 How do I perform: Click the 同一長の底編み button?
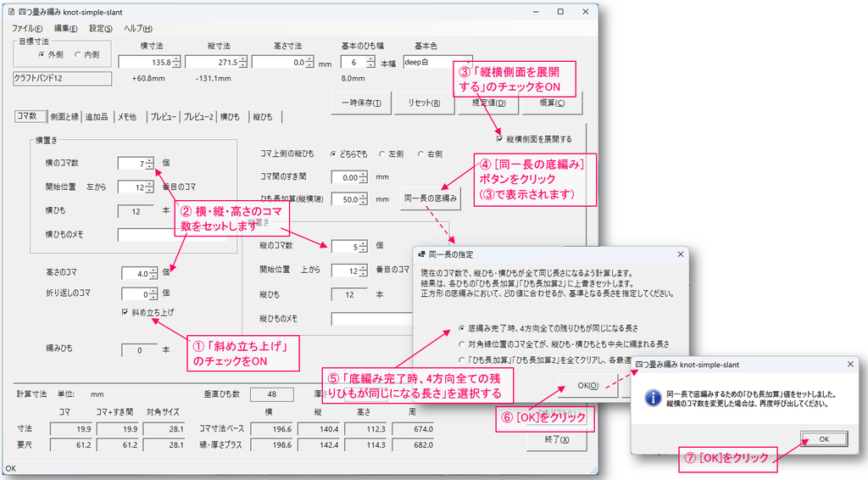431,198
